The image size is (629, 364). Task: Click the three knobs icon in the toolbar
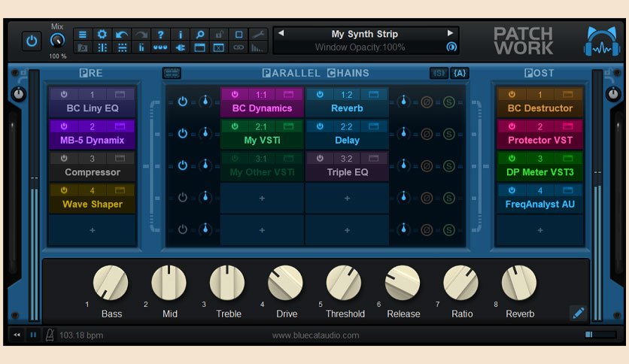(160, 47)
